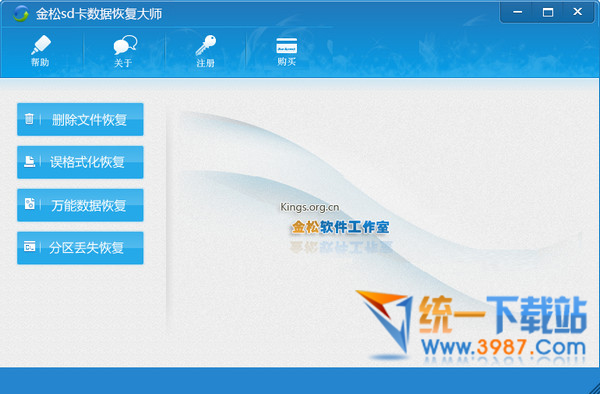Start 误格式化恢复 format recovery
The image size is (600, 394).
[x=80, y=162]
